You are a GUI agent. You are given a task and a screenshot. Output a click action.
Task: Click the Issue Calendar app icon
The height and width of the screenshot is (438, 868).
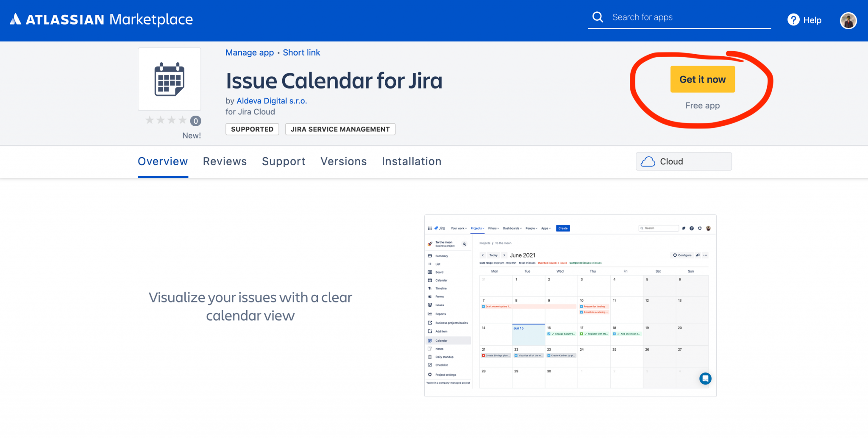click(x=170, y=79)
